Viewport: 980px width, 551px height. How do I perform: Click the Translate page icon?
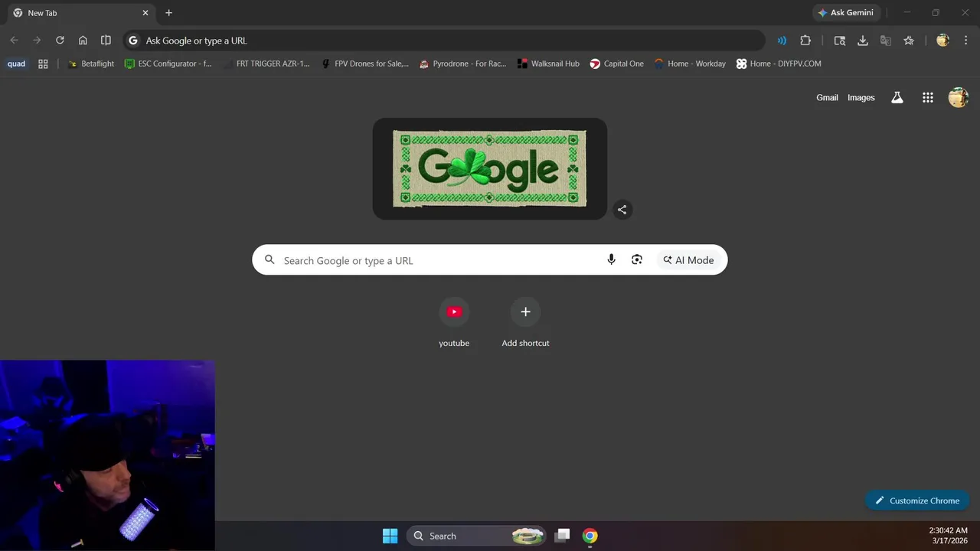pyautogui.click(x=886, y=41)
